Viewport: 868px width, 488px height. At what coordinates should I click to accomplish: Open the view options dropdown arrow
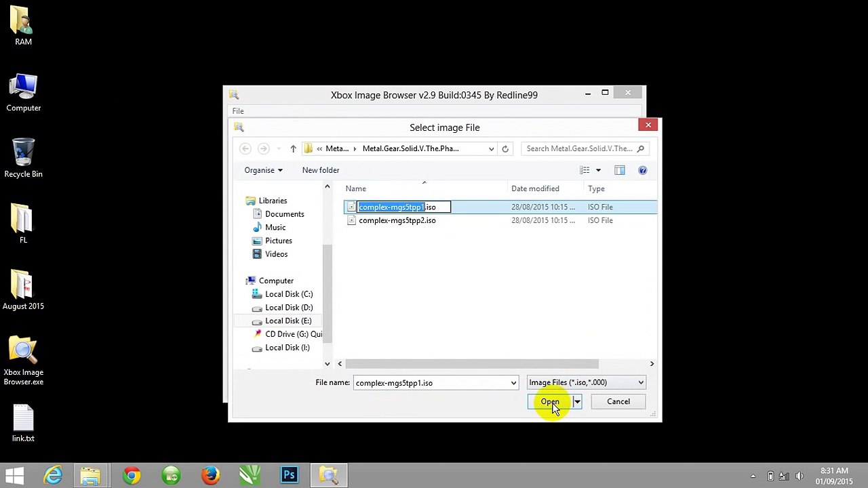[598, 170]
